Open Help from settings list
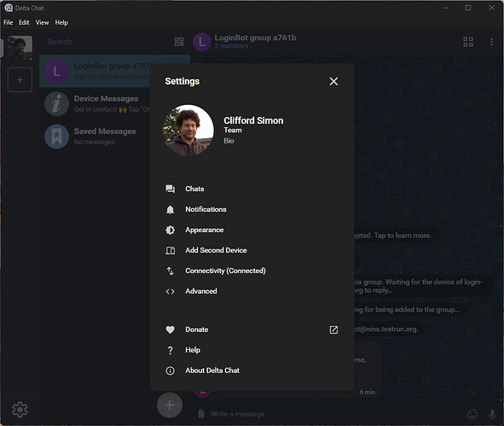The width and height of the screenshot is (504, 426). coord(252,350)
